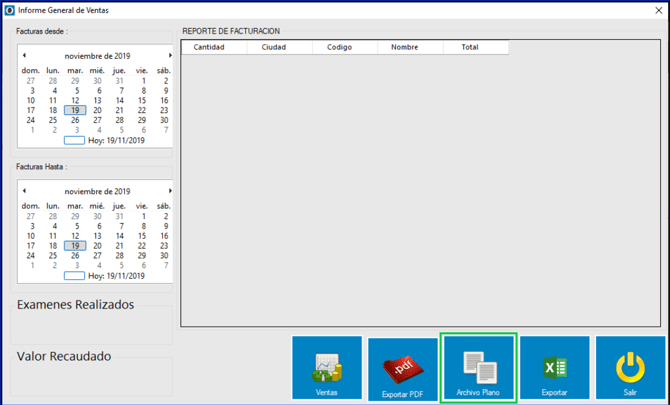Select day 19 in Facturas desde calendar
670x405 pixels.
[x=75, y=111]
